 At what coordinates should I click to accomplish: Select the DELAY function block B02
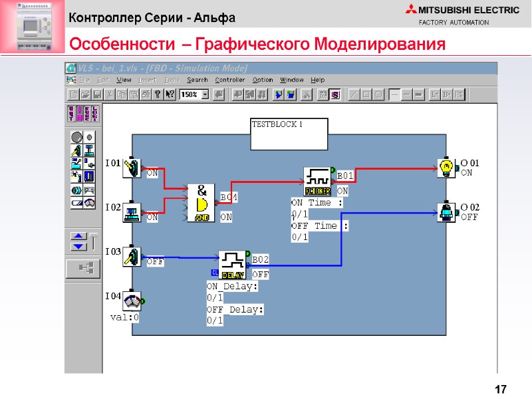pyautogui.click(x=232, y=265)
